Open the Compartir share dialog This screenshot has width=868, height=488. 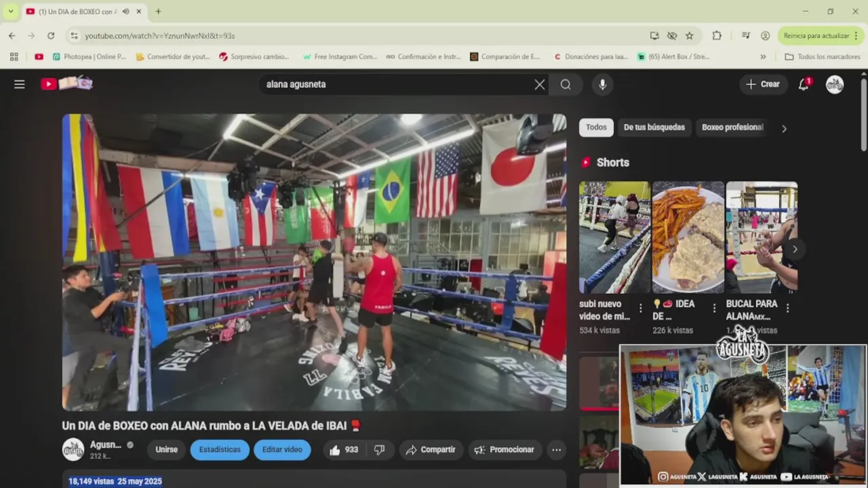tap(431, 449)
